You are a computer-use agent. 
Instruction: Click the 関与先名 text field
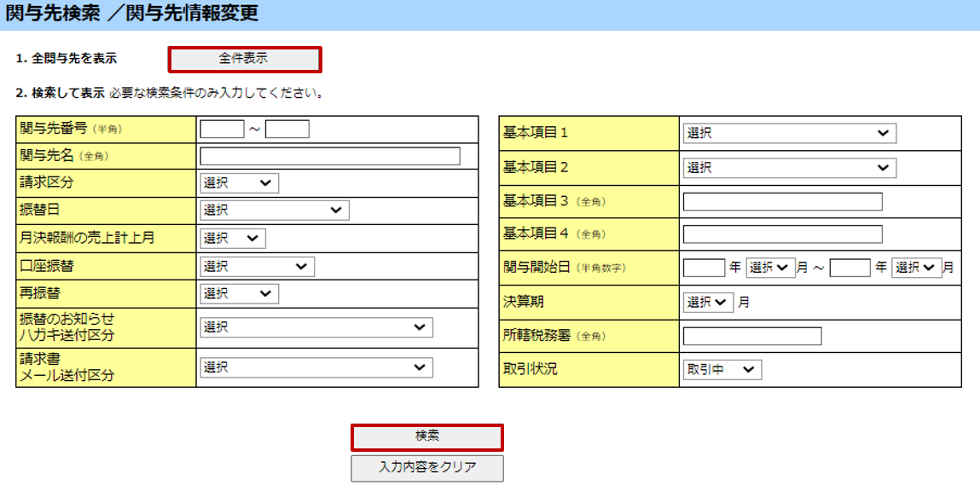click(329, 156)
